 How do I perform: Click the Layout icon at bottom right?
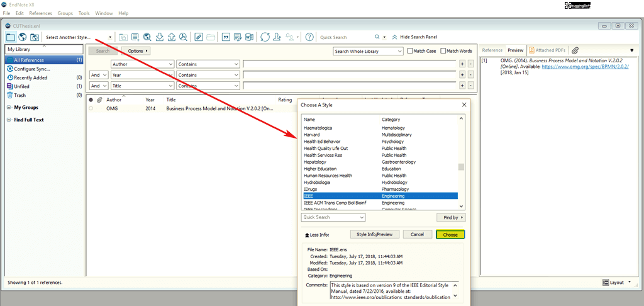[x=606, y=283]
